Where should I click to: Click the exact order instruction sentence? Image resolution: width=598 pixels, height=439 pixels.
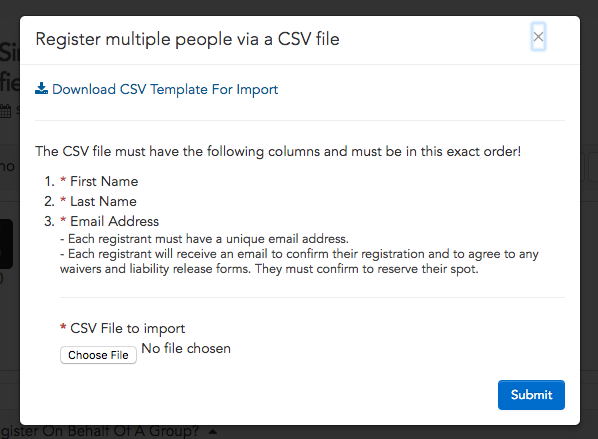[x=278, y=151]
